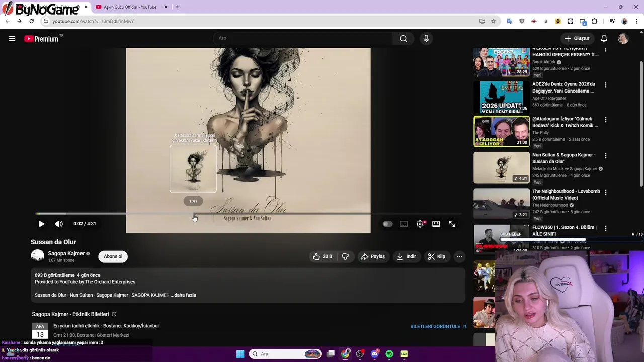Open options for The Neighbourhood Lovebomb video
This screenshot has width=644, height=362.
[605, 192]
